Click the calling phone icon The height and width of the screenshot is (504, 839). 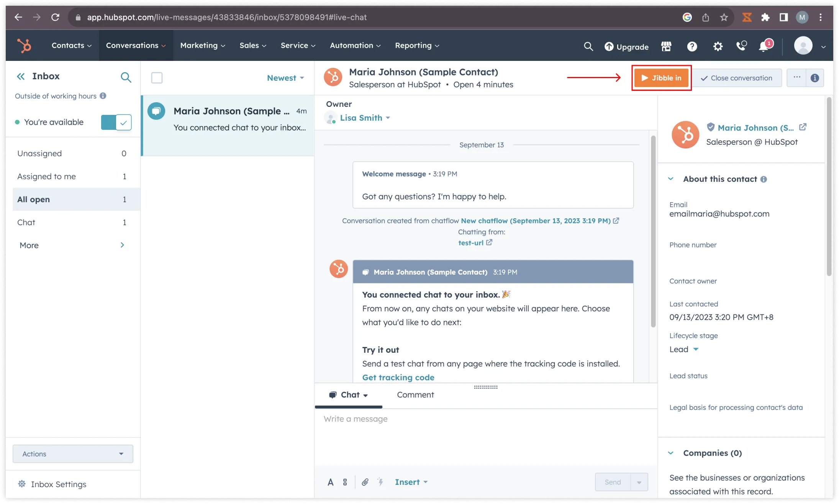(x=742, y=46)
